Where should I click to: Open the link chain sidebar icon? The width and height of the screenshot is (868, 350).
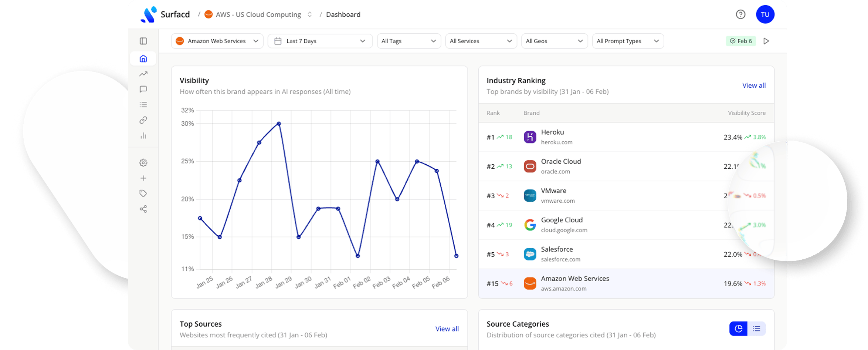point(143,120)
